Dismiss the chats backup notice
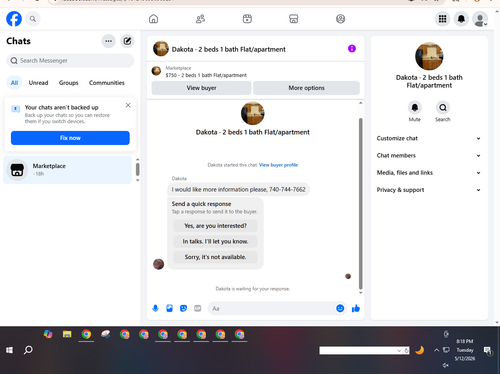500x374 pixels. tap(128, 105)
